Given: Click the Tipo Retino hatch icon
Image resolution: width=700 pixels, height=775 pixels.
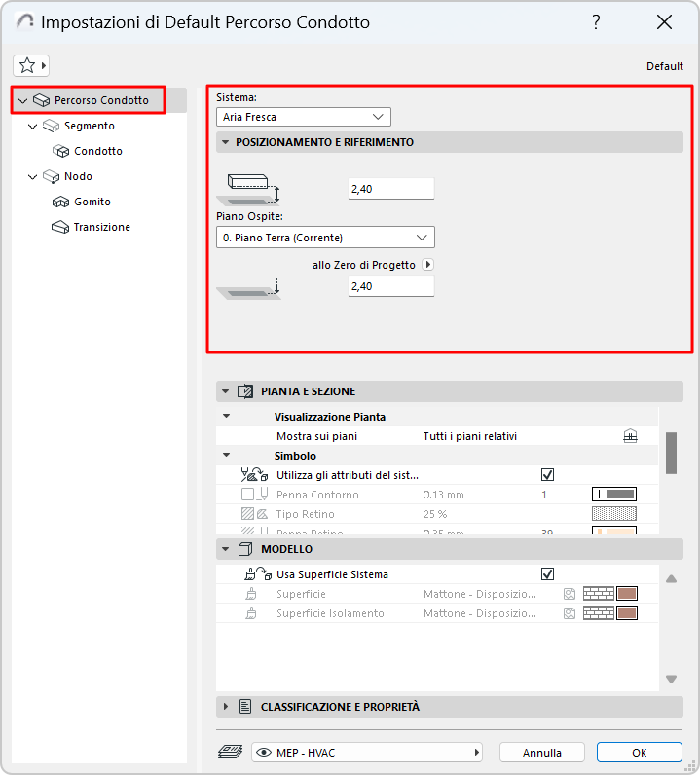Looking at the screenshot, I should [x=255, y=514].
